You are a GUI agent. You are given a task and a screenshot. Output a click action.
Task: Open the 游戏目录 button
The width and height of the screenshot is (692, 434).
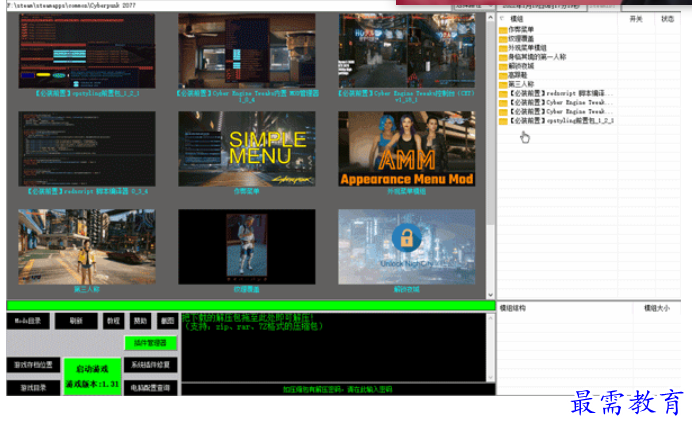tap(33, 388)
